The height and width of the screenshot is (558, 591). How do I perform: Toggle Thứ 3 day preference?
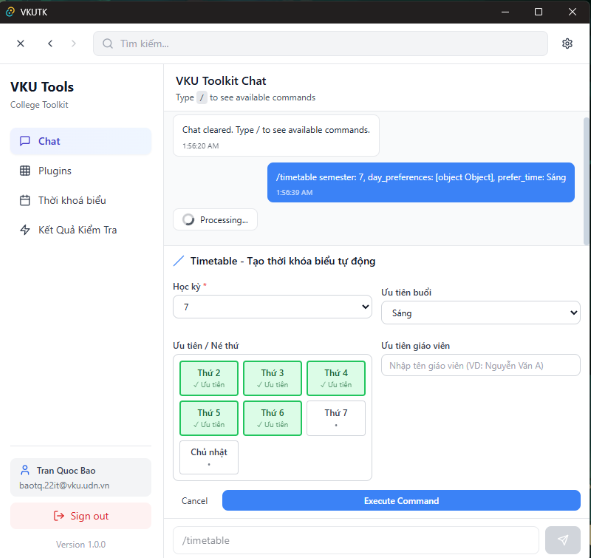[273, 378]
